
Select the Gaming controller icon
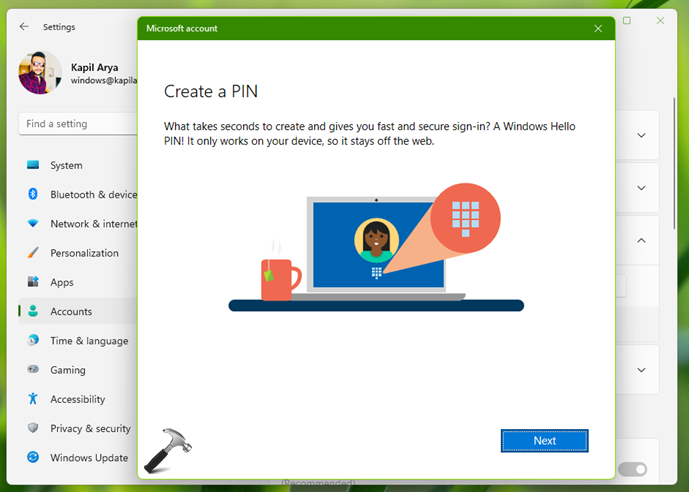coord(33,370)
